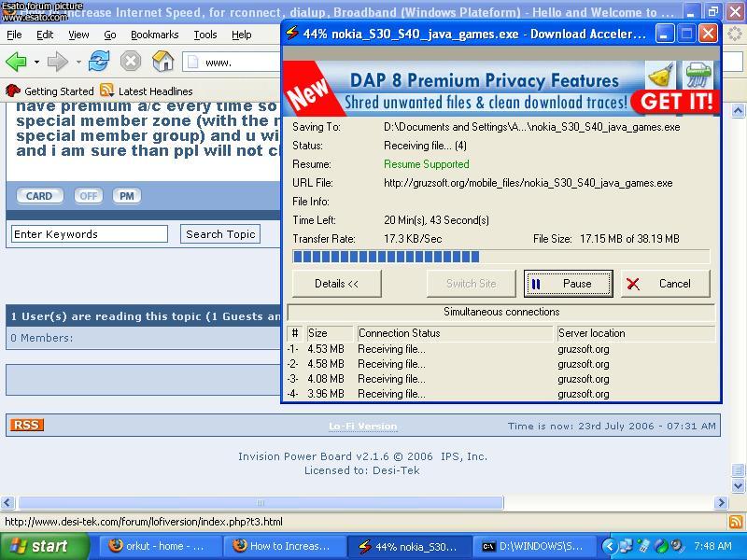
Task: Click the grayed Switch Site button
Action: click(472, 284)
